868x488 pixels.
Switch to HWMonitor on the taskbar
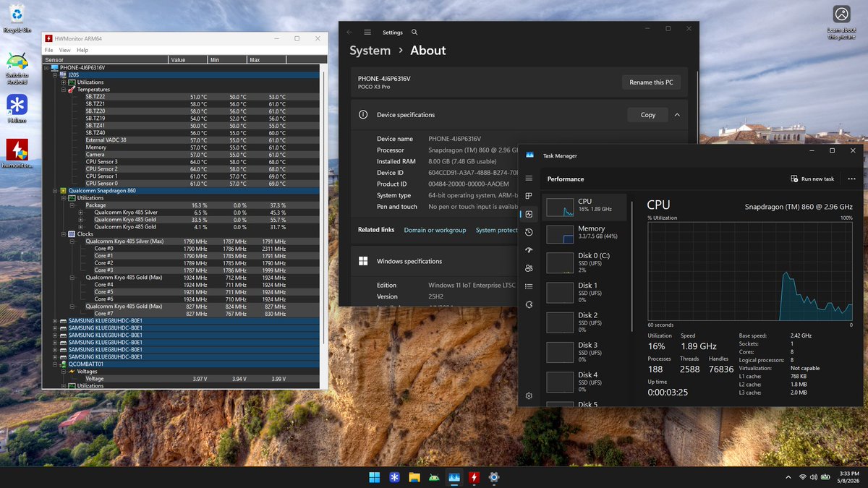(x=474, y=477)
